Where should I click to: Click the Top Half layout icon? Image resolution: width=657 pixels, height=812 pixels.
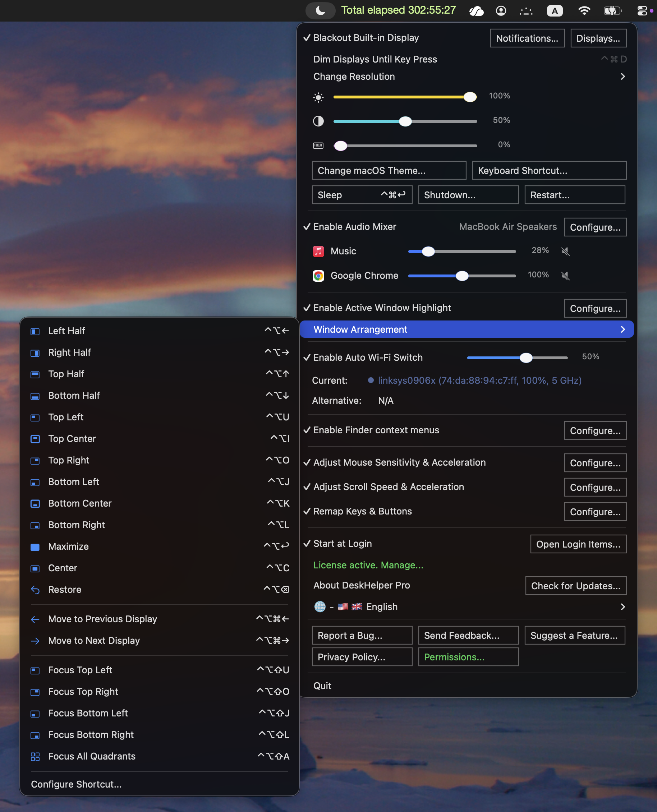(x=35, y=375)
